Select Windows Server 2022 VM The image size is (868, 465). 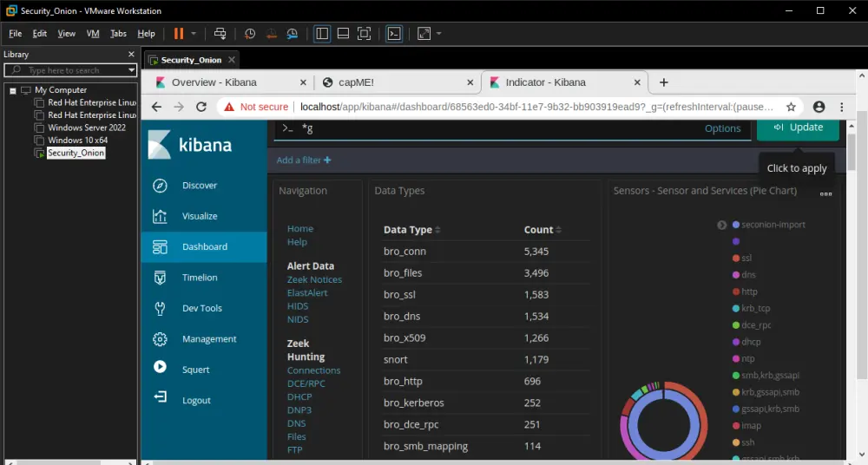pos(86,128)
